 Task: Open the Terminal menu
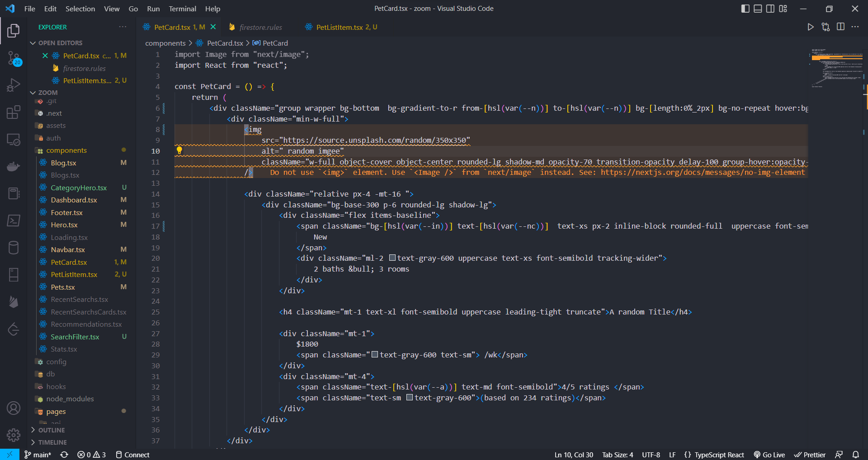click(182, 9)
